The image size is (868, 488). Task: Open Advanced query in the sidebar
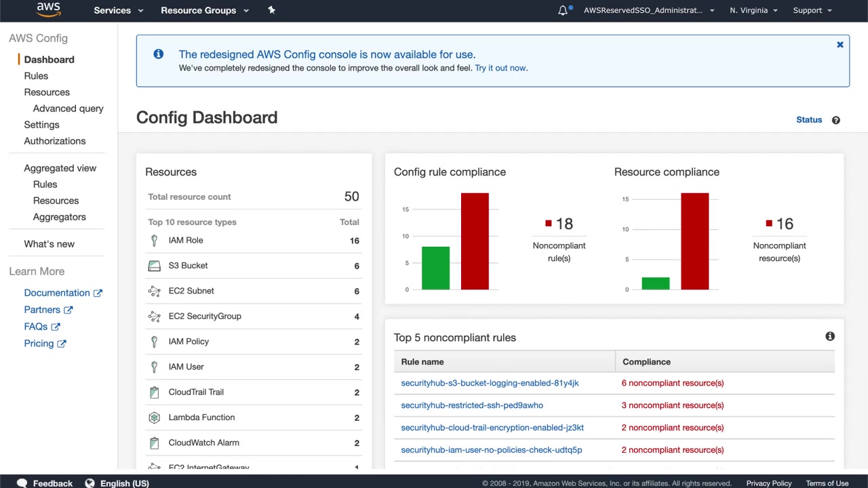68,108
